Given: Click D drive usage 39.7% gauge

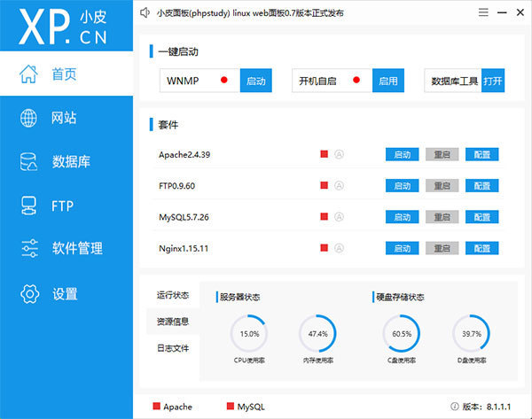Looking at the screenshot, I should [472, 334].
